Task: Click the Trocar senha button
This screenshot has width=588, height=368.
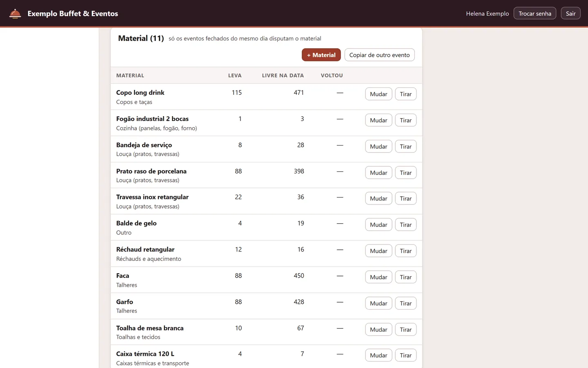Action: pos(535,13)
